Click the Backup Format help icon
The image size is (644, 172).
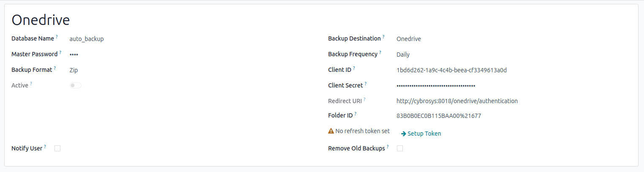(55, 68)
